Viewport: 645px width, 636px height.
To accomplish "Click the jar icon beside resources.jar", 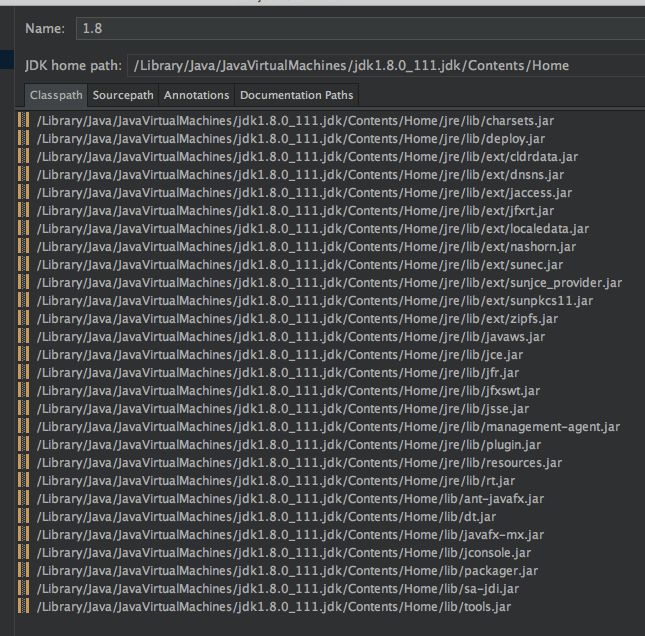I will coord(24,463).
